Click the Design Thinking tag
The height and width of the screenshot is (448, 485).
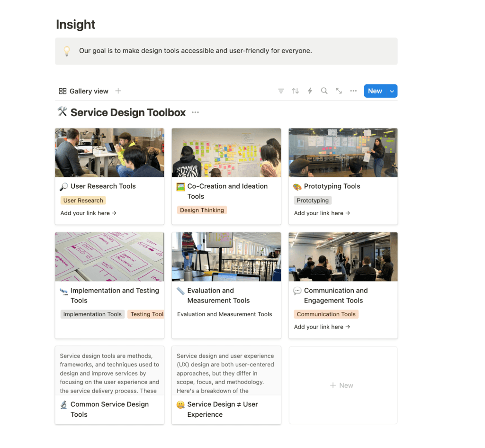tap(202, 210)
